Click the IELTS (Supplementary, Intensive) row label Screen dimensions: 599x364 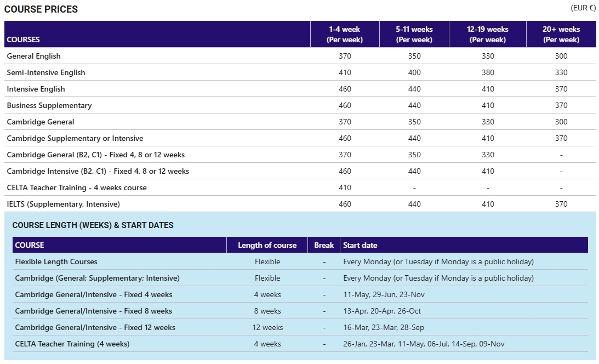point(63,204)
